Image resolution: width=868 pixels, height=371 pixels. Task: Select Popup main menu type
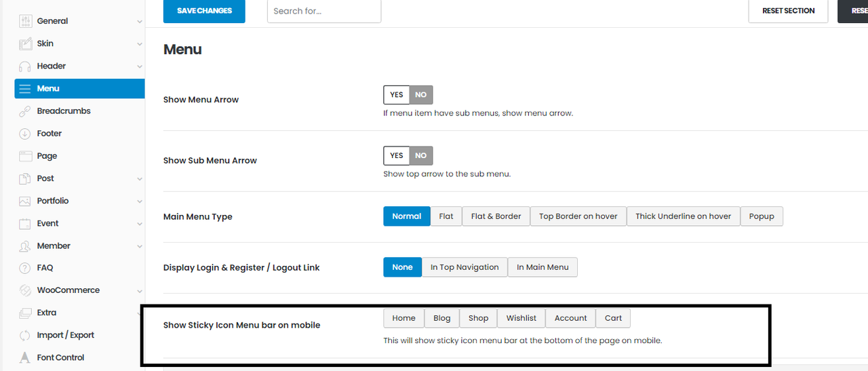pyautogui.click(x=762, y=216)
